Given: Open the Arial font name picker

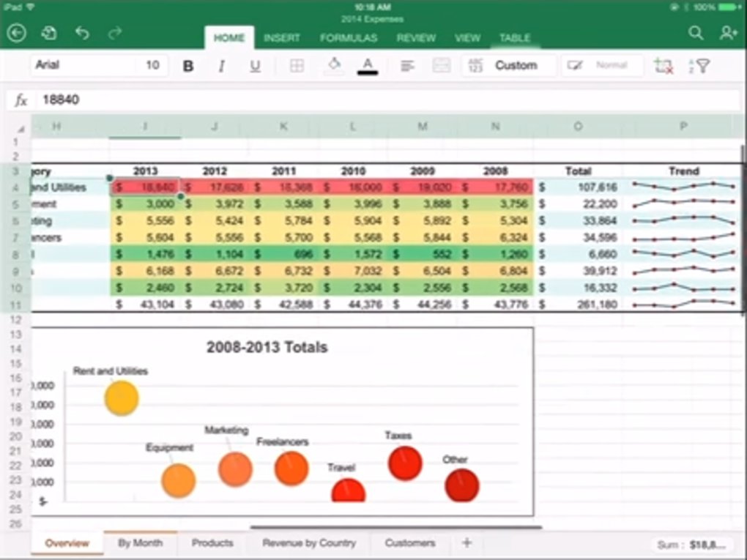Looking at the screenshot, I should coord(82,65).
